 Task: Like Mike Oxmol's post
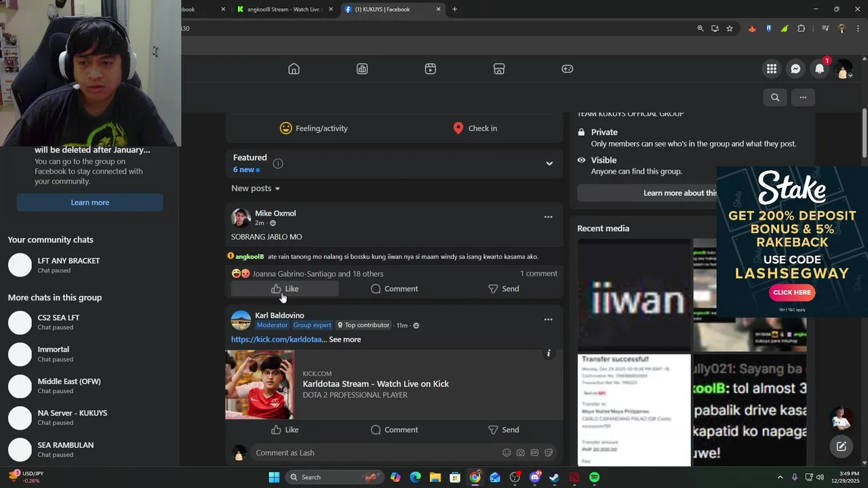click(x=285, y=289)
